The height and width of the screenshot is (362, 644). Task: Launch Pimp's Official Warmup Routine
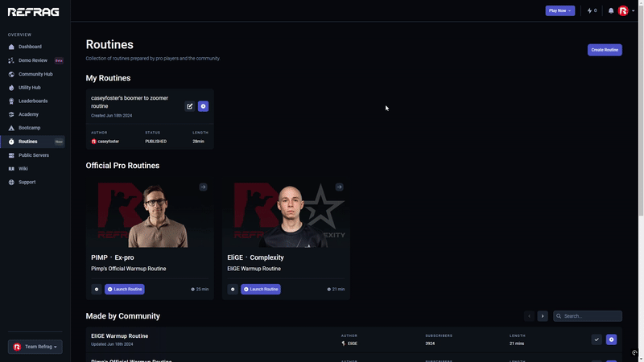click(125, 290)
